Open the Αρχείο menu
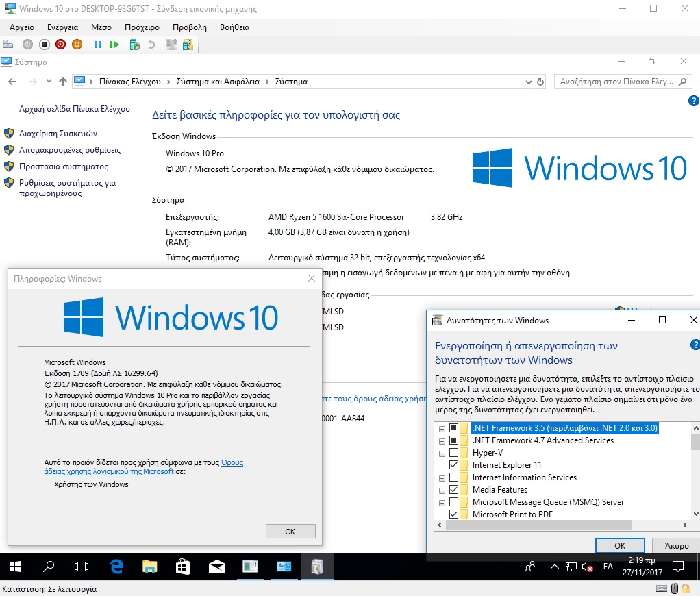This screenshot has width=700, height=596. click(x=22, y=27)
